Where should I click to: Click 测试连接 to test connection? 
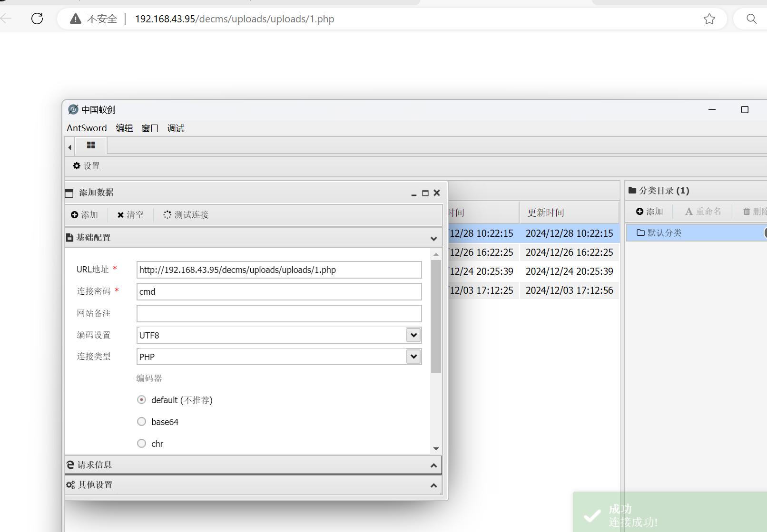186,215
